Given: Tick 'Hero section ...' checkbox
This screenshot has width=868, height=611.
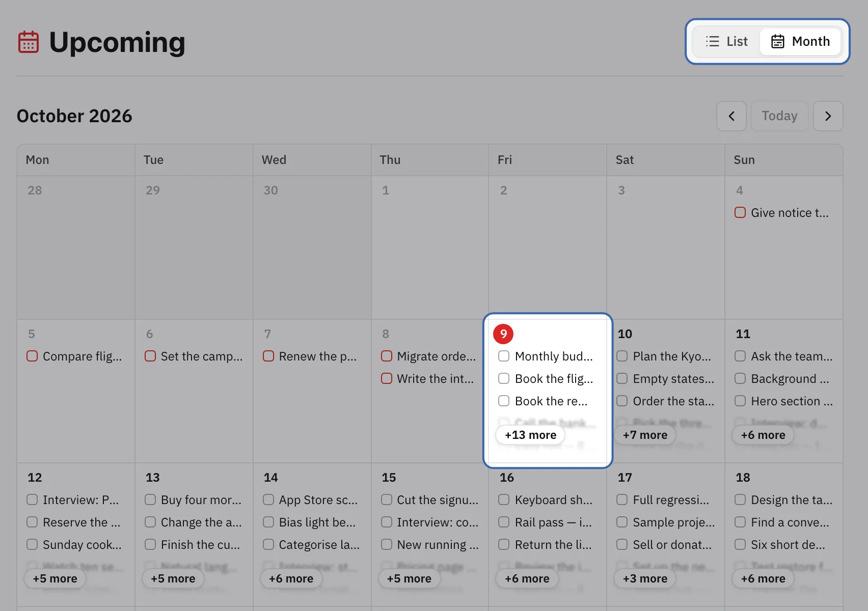Looking at the screenshot, I should [740, 401].
